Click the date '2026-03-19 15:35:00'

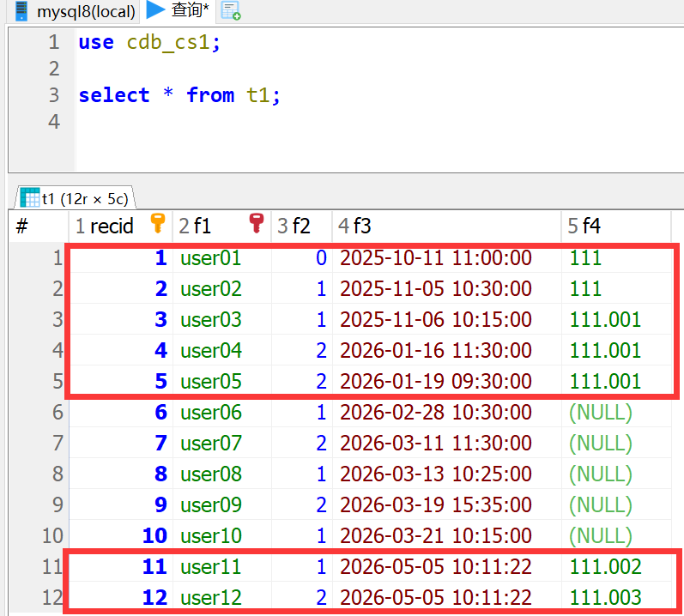click(x=436, y=504)
